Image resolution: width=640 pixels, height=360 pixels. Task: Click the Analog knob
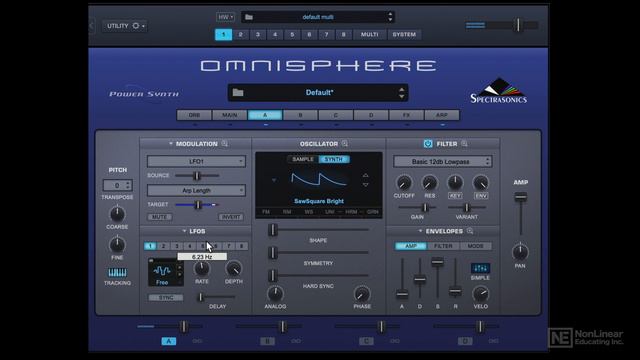pyautogui.click(x=275, y=294)
